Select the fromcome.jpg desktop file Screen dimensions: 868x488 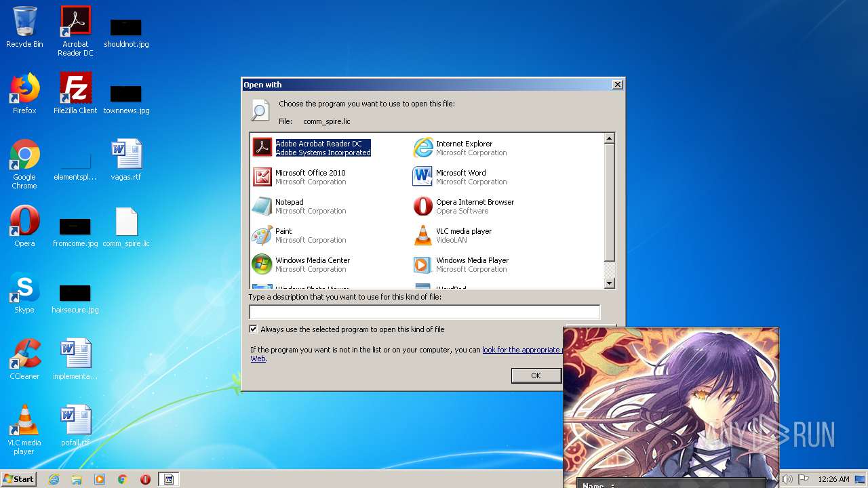click(x=75, y=232)
